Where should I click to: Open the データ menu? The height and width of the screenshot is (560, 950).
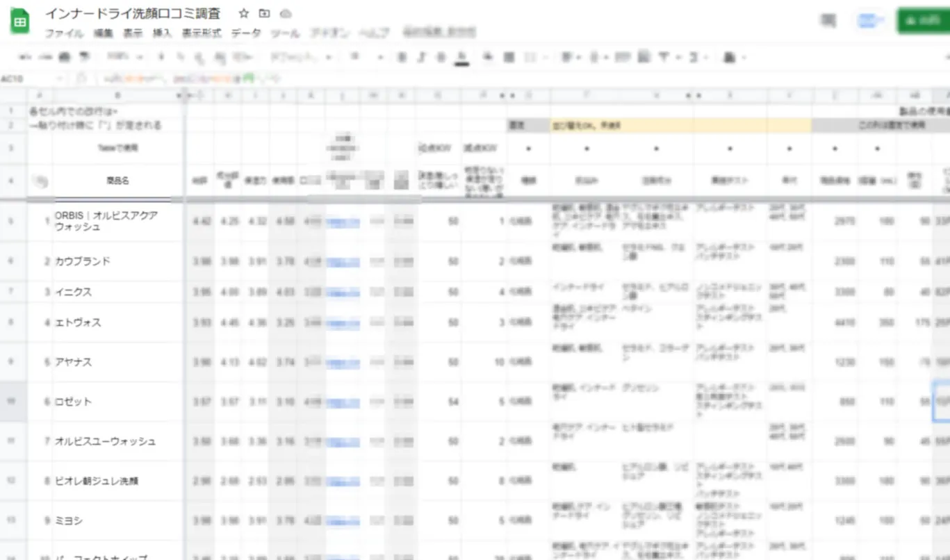click(245, 32)
